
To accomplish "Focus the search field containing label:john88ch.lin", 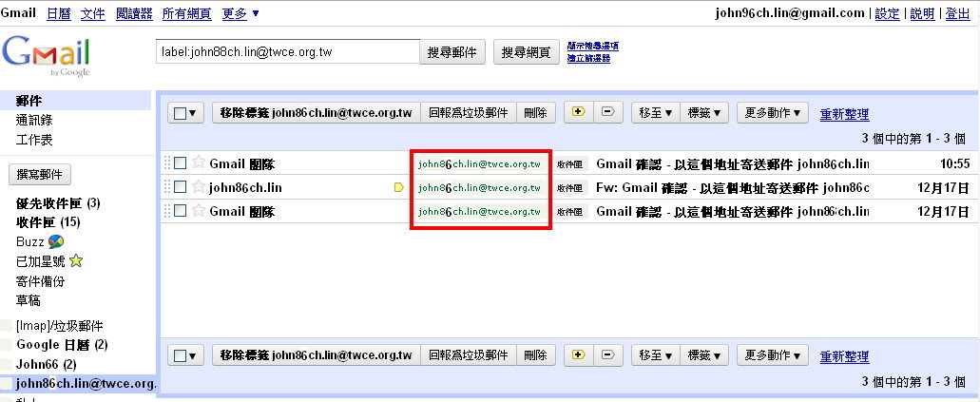I will [x=287, y=52].
